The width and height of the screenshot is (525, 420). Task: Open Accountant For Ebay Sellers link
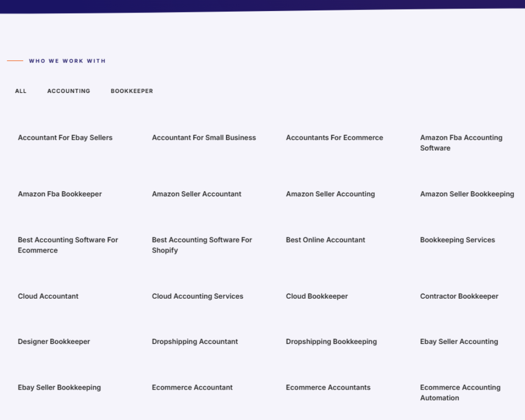65,138
